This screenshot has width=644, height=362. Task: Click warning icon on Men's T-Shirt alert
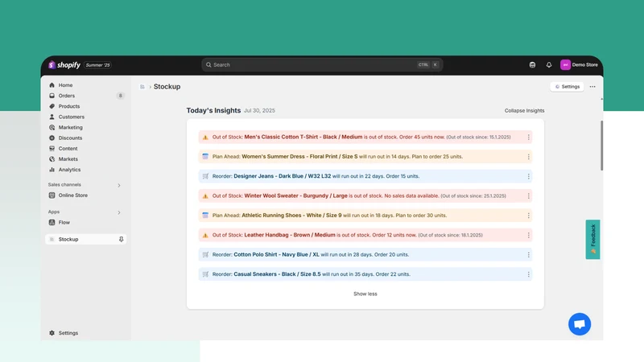(x=205, y=137)
